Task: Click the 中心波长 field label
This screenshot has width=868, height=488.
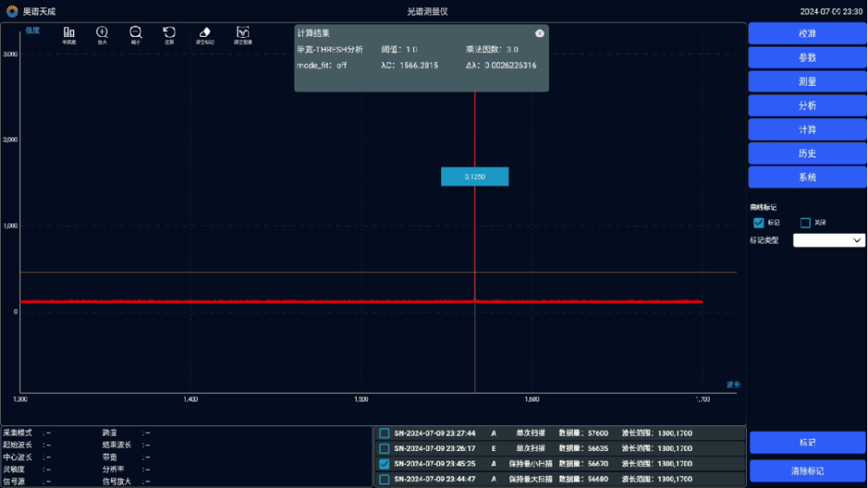Action: pyautogui.click(x=17, y=457)
